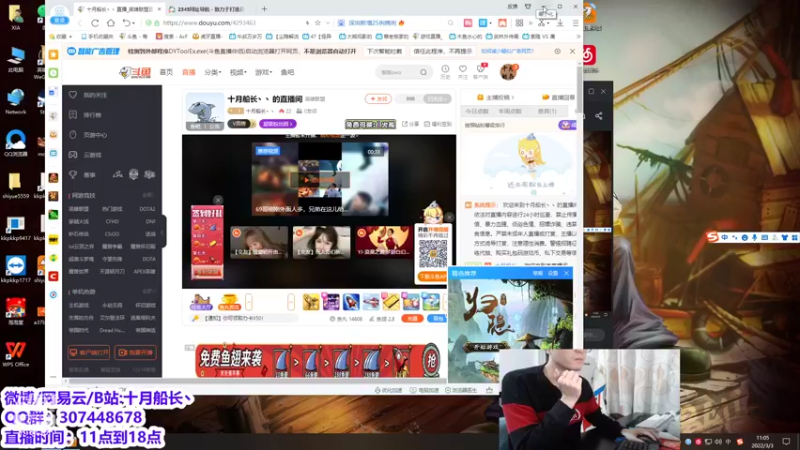Open the 赛事 trophy item in sidebar
Image resolution: width=800 pixels, height=450 pixels.
(x=83, y=174)
